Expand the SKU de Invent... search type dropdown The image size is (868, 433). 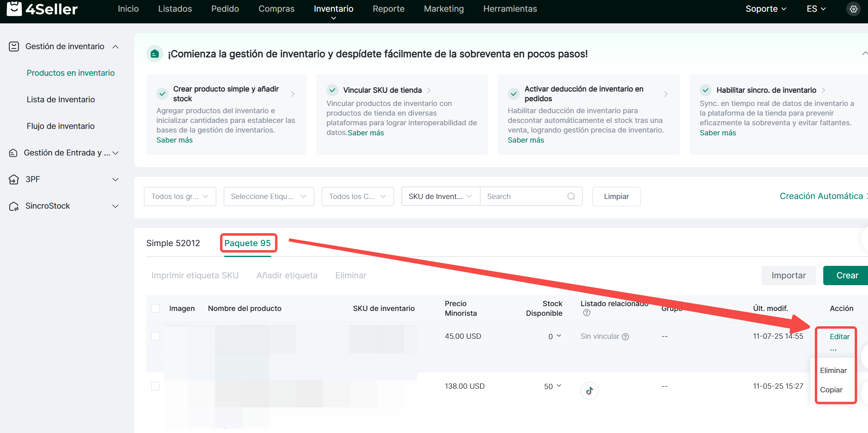pyautogui.click(x=440, y=197)
